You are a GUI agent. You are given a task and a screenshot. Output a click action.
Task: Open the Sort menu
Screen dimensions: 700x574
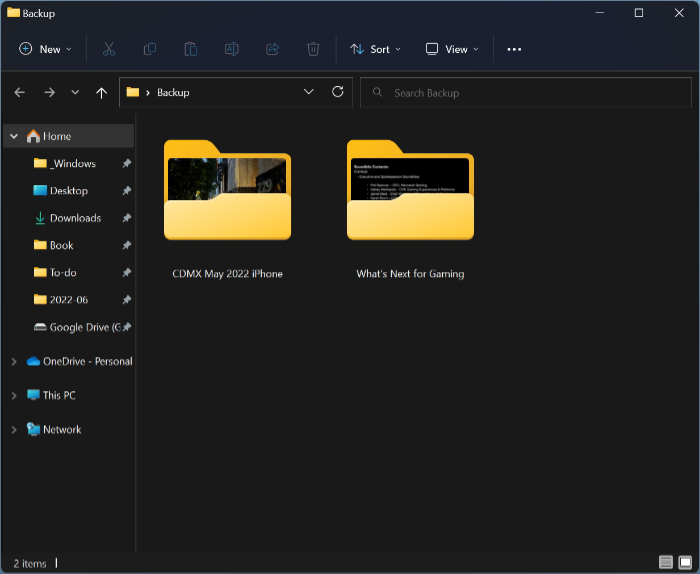coord(375,49)
